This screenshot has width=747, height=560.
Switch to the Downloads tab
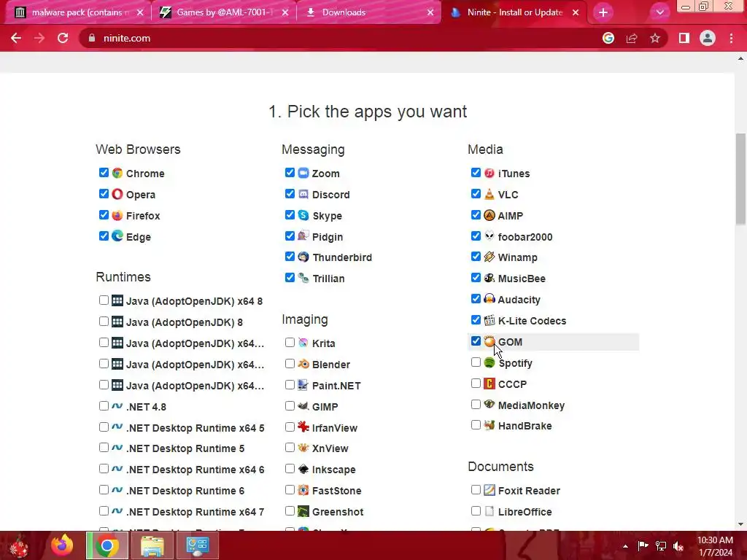point(369,12)
